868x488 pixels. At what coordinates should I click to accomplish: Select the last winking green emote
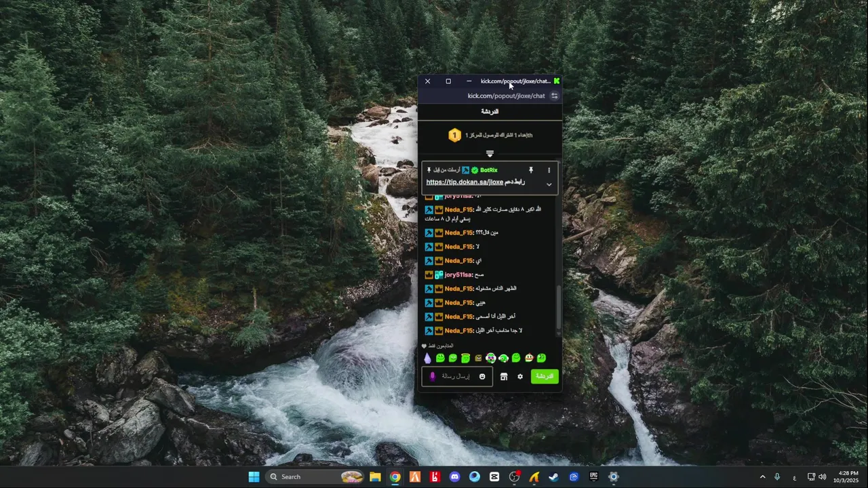pyautogui.click(x=541, y=358)
